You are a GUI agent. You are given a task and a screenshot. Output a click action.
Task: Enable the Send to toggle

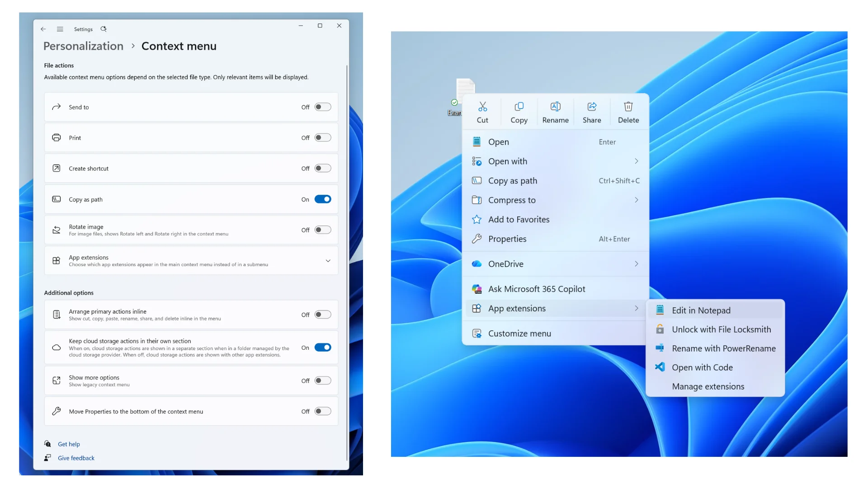[x=323, y=107]
